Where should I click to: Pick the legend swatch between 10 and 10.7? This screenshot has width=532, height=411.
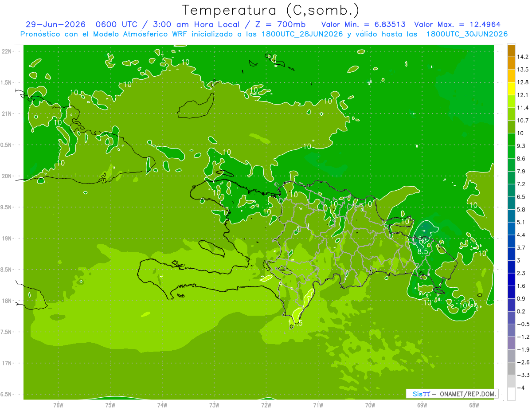click(x=511, y=127)
